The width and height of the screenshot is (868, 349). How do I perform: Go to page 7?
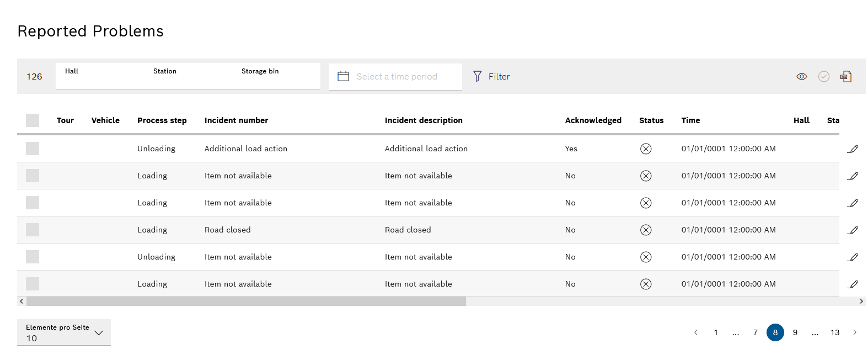(756, 332)
